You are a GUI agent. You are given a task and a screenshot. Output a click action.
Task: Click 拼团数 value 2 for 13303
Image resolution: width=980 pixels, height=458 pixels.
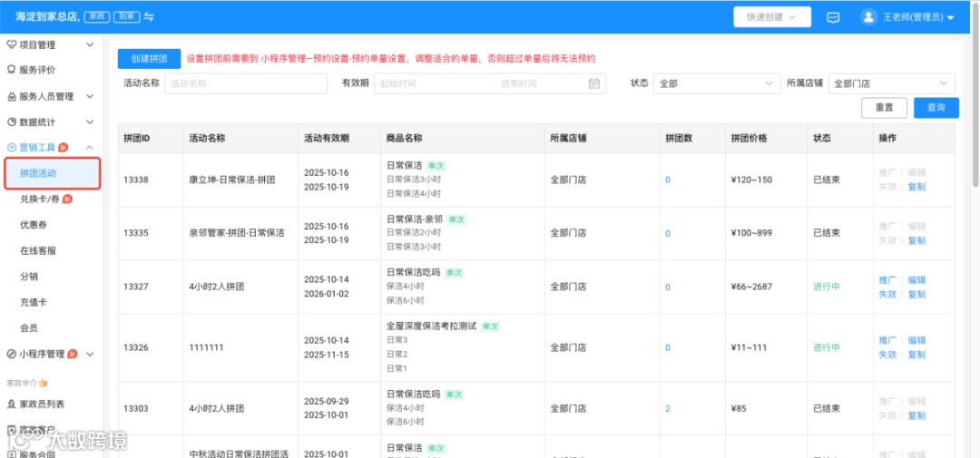(668, 409)
